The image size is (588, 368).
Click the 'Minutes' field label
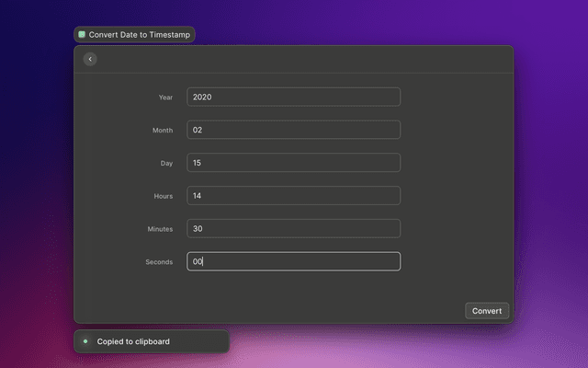click(x=161, y=229)
